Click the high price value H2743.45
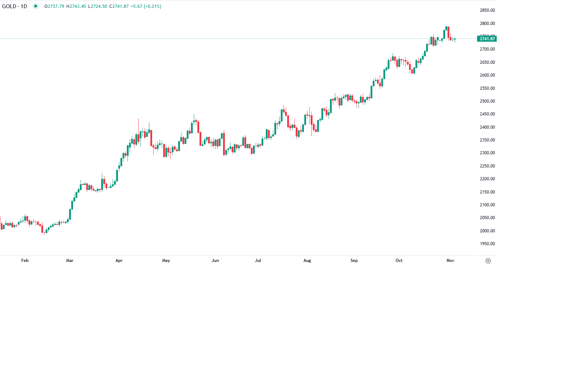574x392 pixels. point(76,6)
